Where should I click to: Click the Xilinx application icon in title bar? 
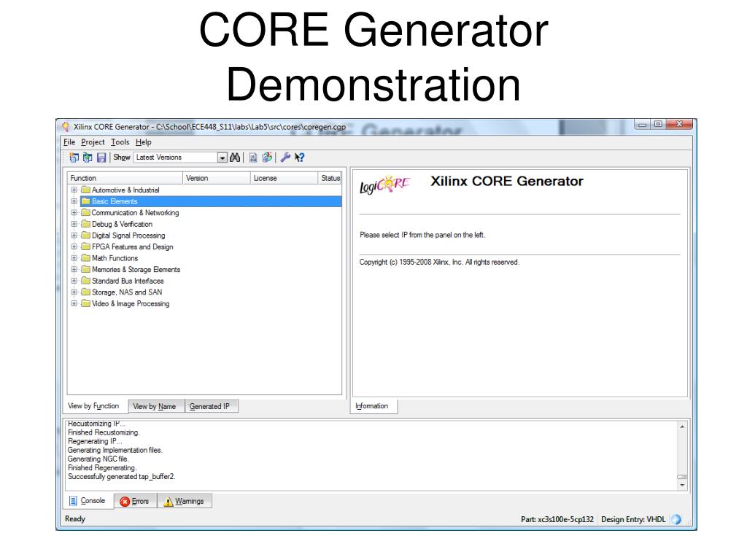(x=66, y=127)
